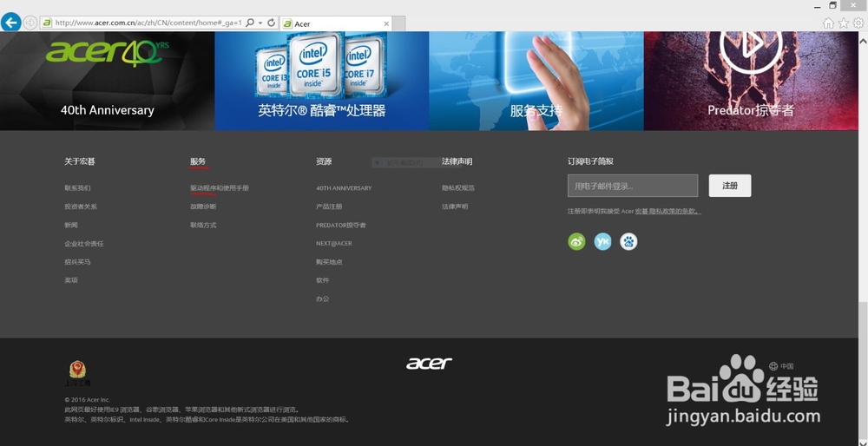Click the 资源 column heading
The width and height of the screenshot is (868, 446).
pos(324,161)
